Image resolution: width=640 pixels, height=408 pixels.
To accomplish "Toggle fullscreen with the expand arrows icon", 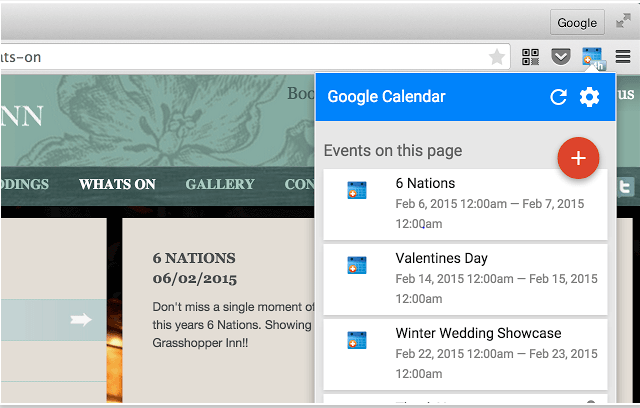I will (623, 21).
